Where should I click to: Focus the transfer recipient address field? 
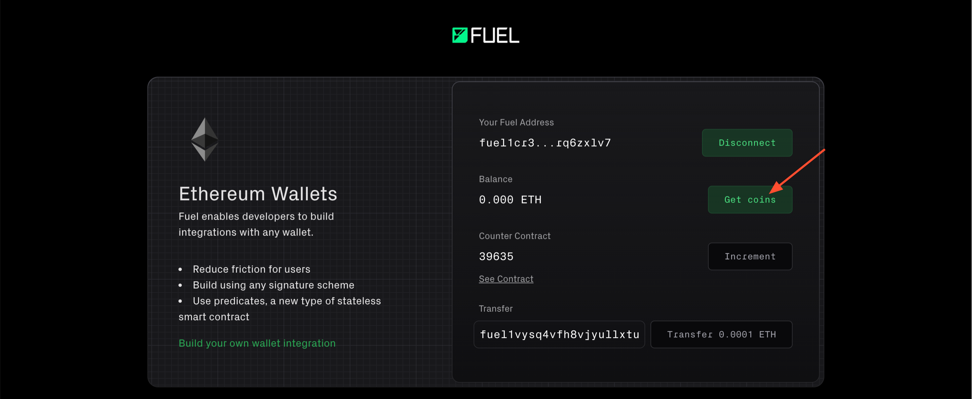pos(559,334)
